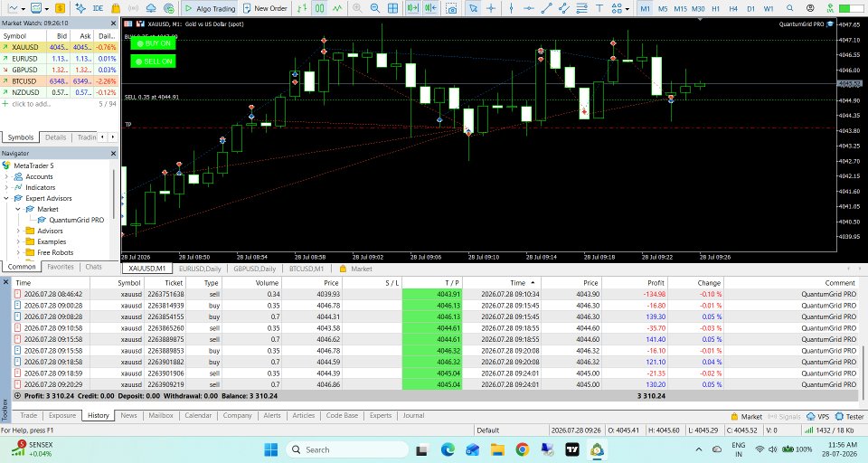868x463 pixels.
Task: Select the cursor arrow tool
Action: 473,8
